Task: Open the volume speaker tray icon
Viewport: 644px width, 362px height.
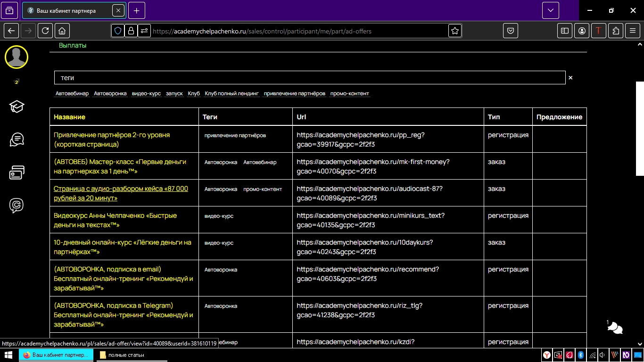Action: 603,355
